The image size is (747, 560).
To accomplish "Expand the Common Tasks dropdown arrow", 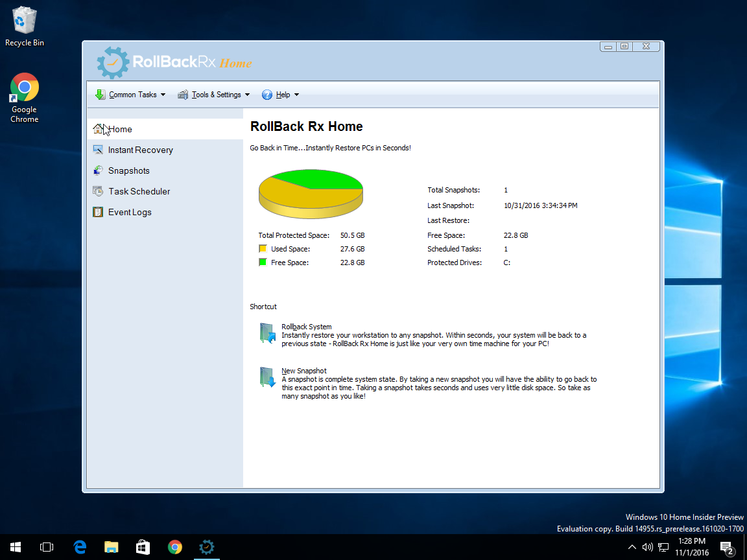I will [163, 95].
